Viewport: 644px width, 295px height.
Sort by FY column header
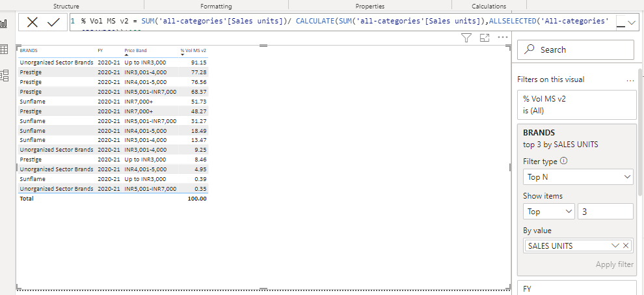pyautogui.click(x=100, y=51)
